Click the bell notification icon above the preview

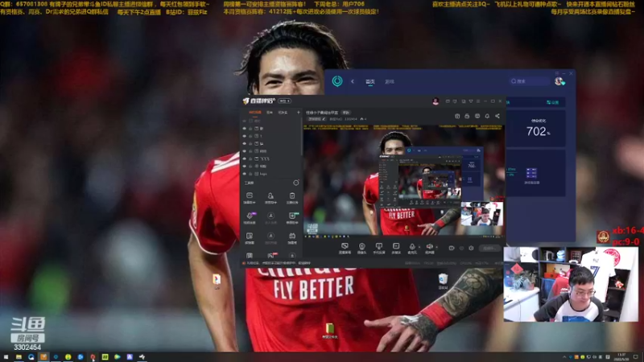tap(487, 116)
